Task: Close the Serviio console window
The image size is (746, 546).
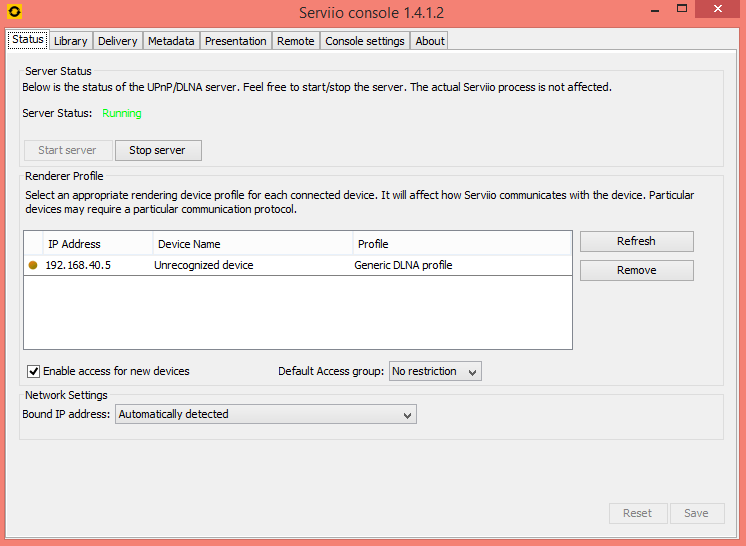Action: (x=718, y=9)
